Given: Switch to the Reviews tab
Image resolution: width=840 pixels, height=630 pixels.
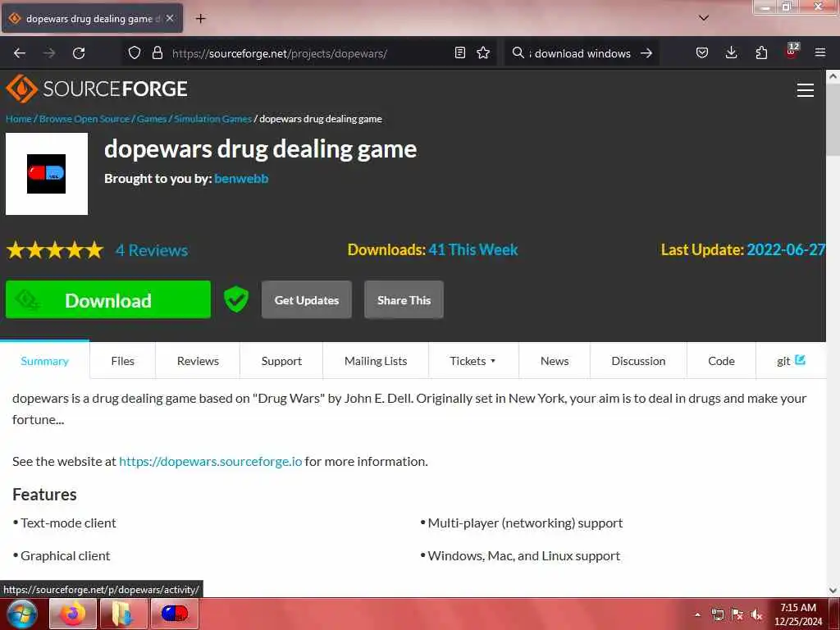Looking at the screenshot, I should [198, 361].
